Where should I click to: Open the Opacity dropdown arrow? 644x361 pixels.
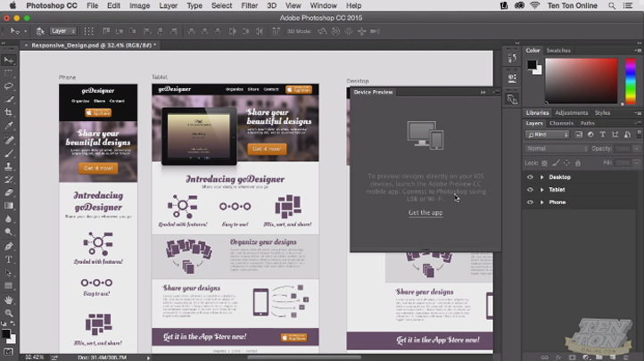pos(637,149)
